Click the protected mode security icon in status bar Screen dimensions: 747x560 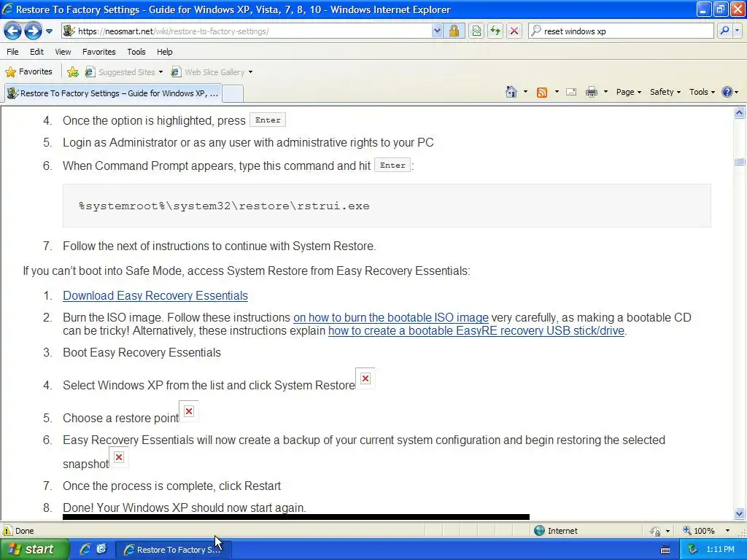[x=656, y=531]
